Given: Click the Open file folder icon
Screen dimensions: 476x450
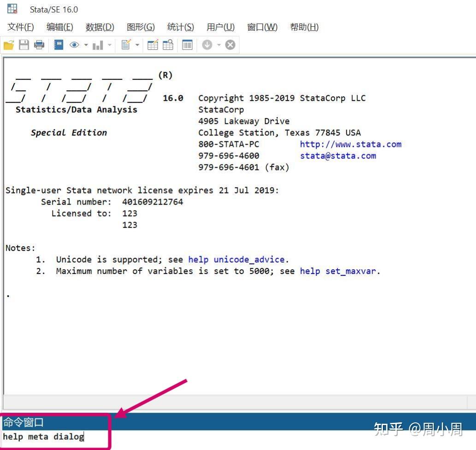Looking at the screenshot, I should click(x=9, y=45).
